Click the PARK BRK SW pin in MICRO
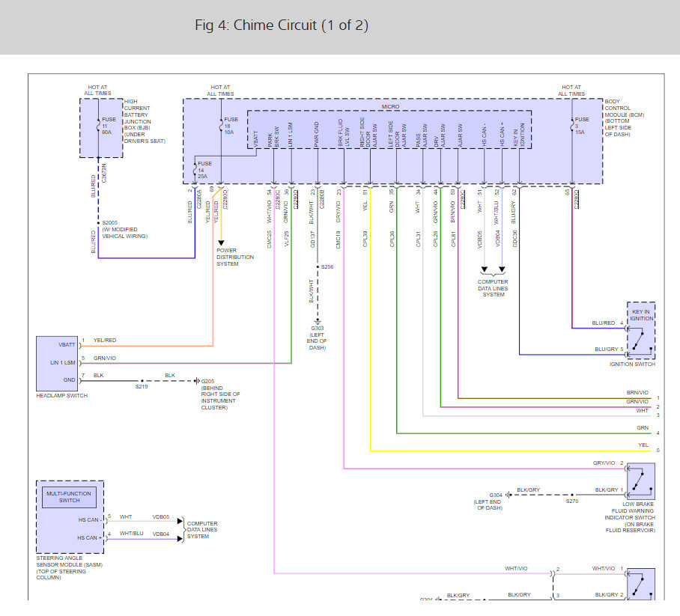680x616 pixels. [x=273, y=137]
